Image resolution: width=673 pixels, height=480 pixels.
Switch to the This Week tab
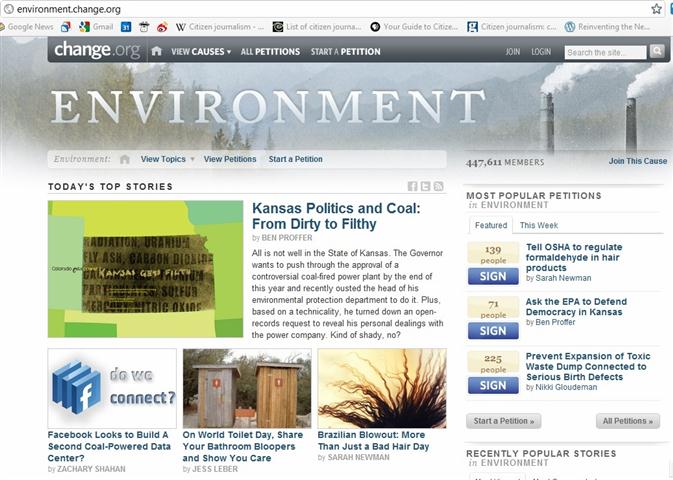(x=539, y=225)
